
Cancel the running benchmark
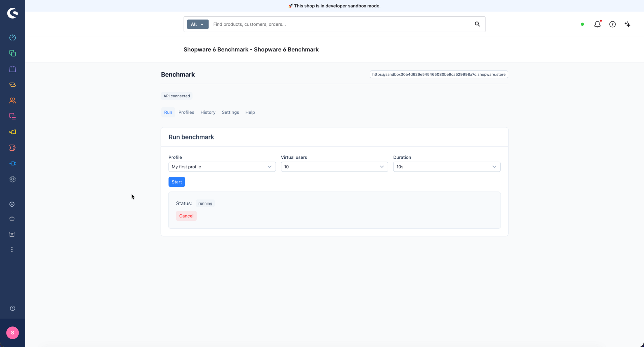(186, 216)
